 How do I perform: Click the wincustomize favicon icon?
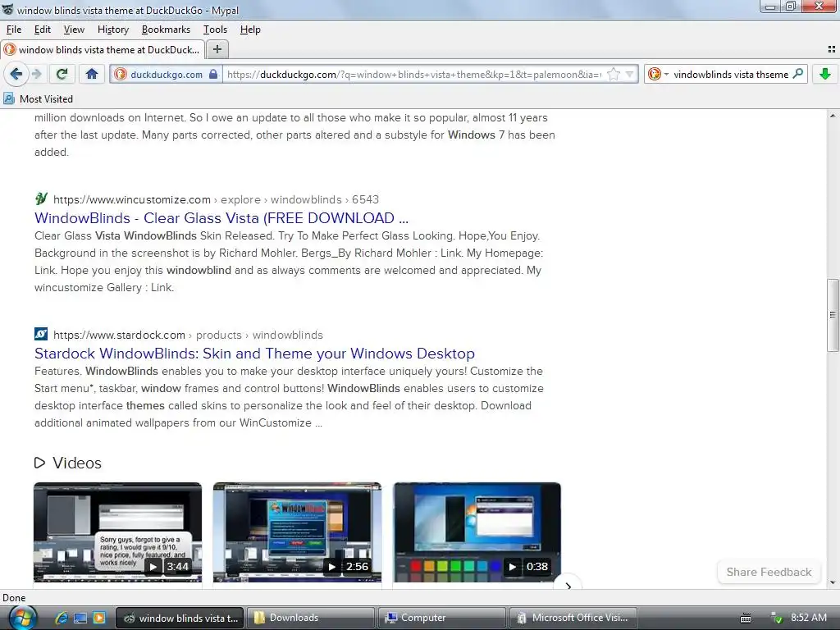[41, 199]
